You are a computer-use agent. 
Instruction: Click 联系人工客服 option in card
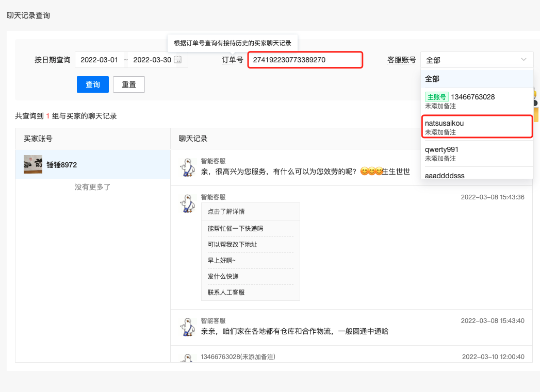(226, 293)
